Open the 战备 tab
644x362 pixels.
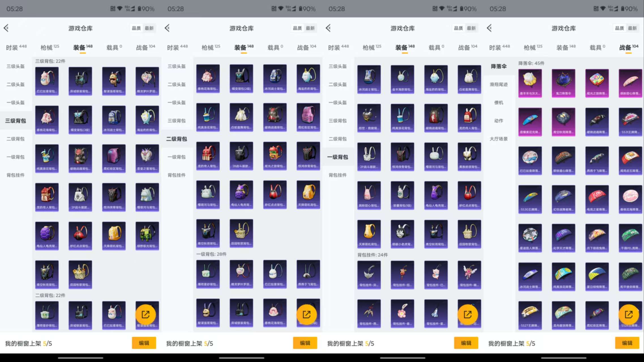pos(145,47)
